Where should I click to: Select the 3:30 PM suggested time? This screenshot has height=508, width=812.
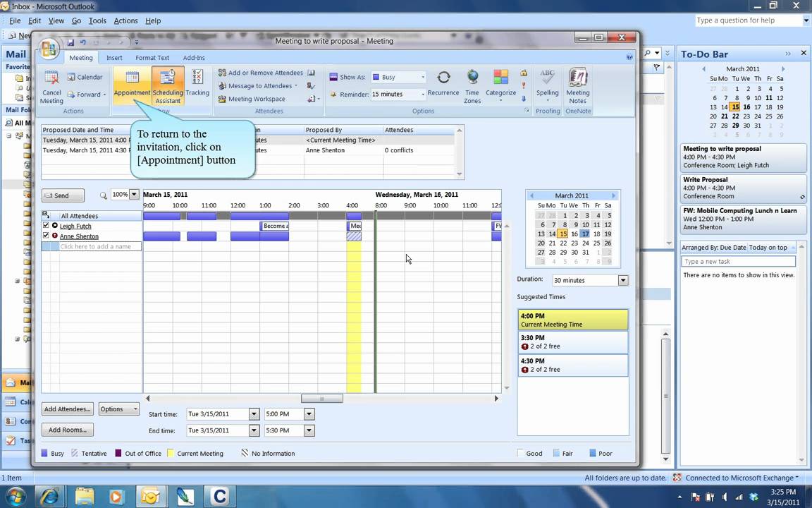pos(573,342)
